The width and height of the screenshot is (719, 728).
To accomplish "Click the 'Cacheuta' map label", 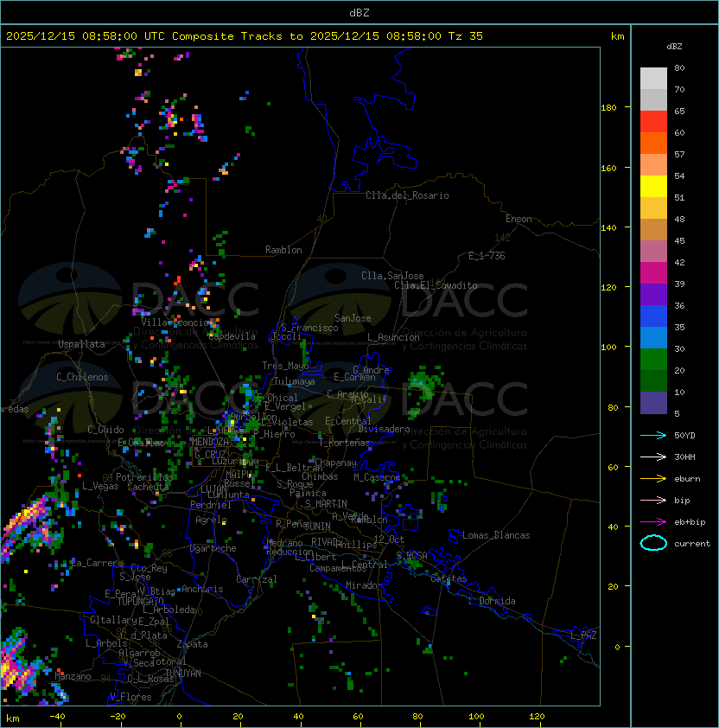I will click(x=148, y=487).
